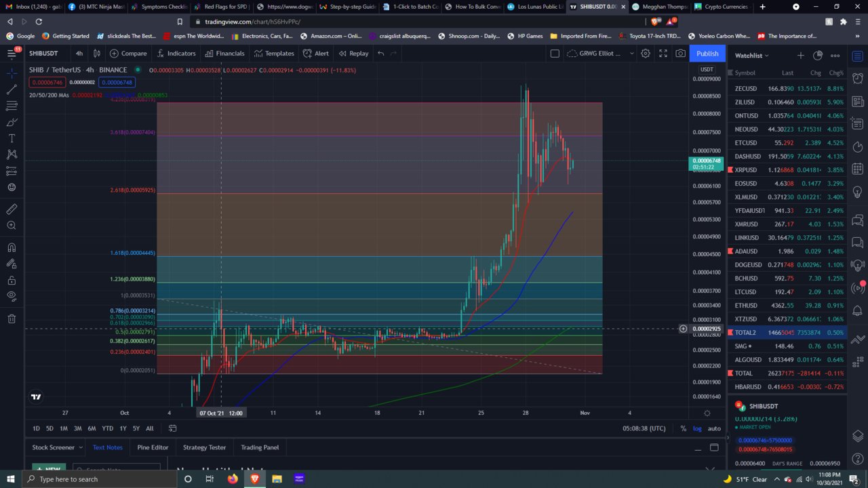868x488 pixels.
Task: Activate the zoom in tool
Action: 12,225
